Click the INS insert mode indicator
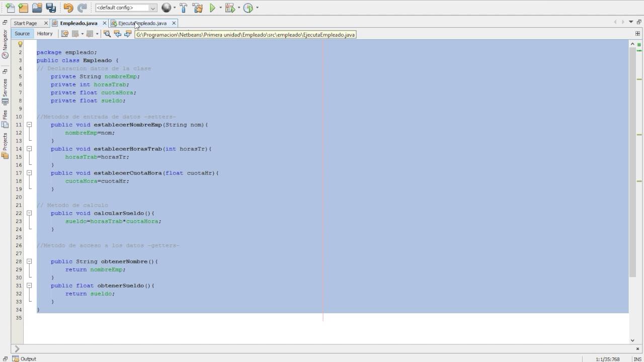This screenshot has height=362, width=644. 637,359
